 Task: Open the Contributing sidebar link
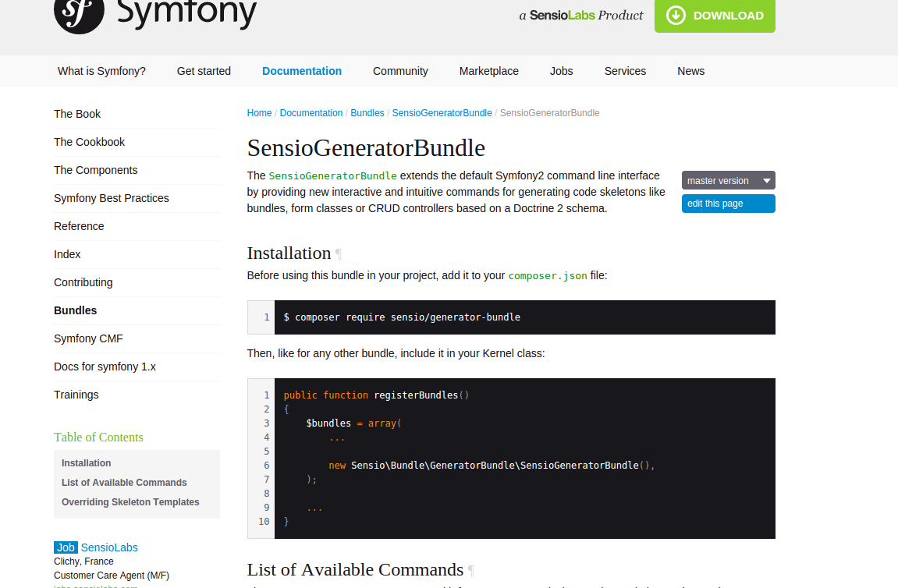[83, 282]
